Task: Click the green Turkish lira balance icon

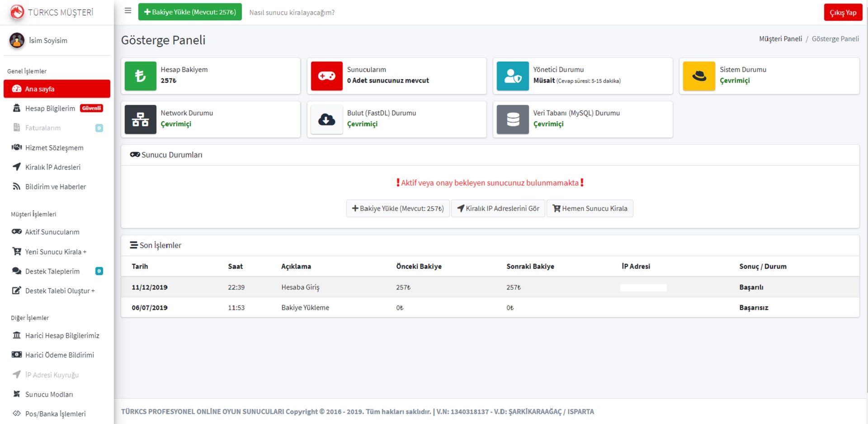Action: (140, 76)
